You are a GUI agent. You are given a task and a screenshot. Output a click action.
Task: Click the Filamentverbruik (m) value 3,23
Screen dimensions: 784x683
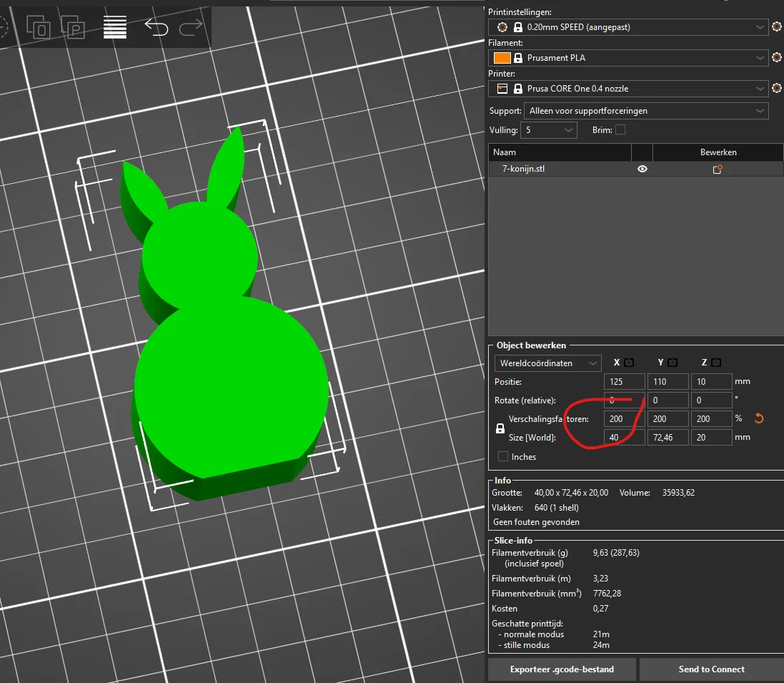(600, 579)
